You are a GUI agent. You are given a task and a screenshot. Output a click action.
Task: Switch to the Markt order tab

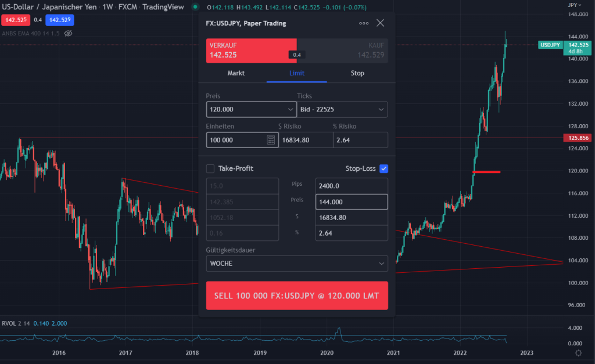point(236,73)
